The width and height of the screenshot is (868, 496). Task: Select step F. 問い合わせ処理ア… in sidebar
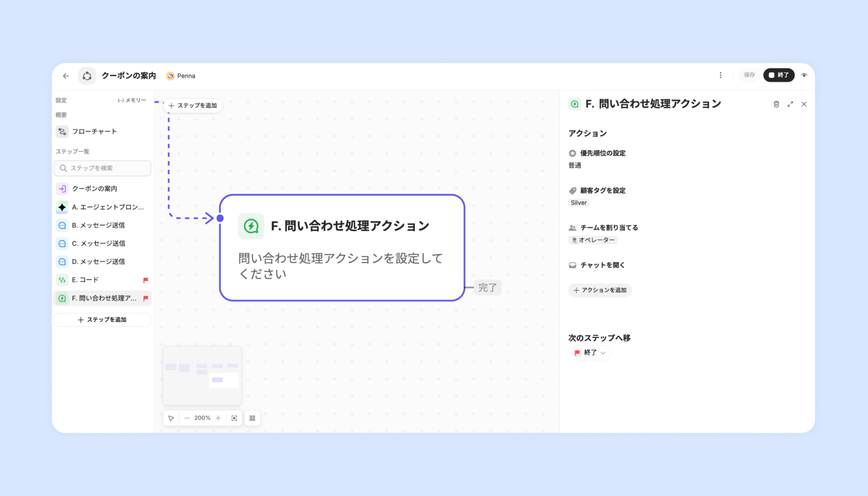pyautogui.click(x=103, y=298)
